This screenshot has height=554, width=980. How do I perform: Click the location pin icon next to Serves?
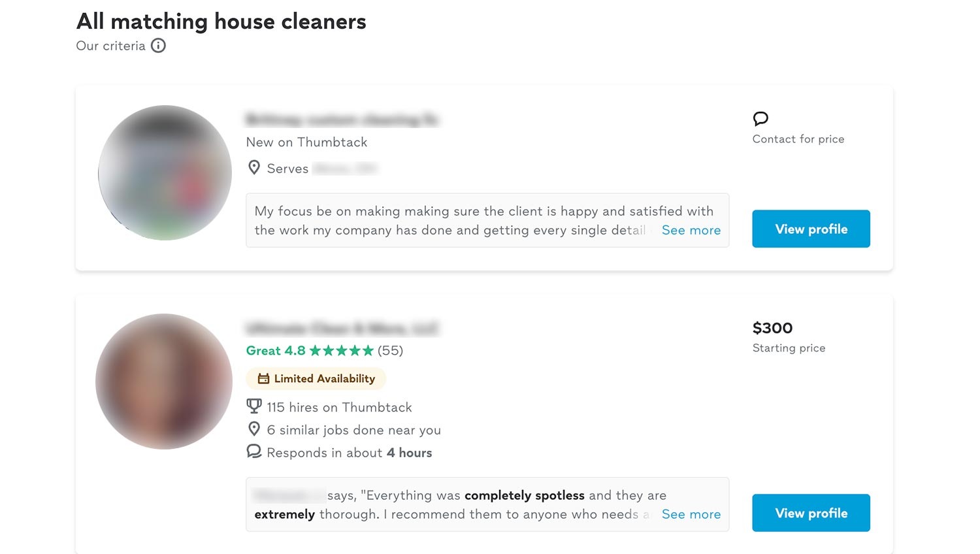point(254,168)
